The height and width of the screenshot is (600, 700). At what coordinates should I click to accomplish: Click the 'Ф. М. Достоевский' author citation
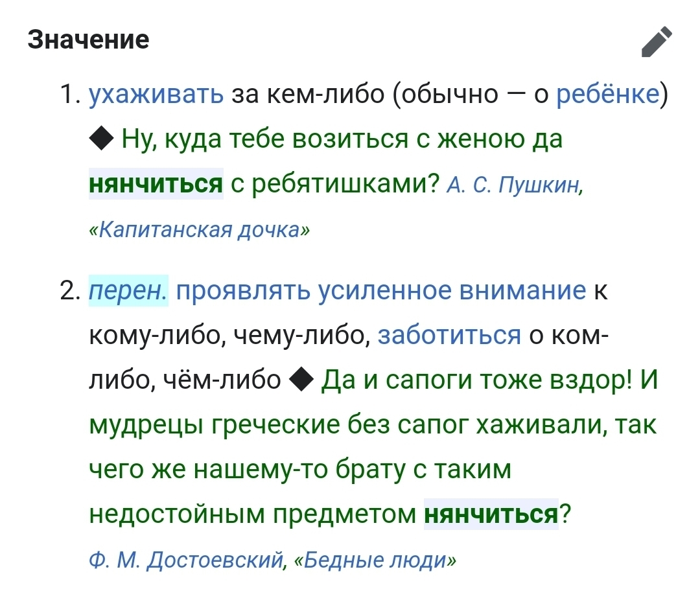point(186,558)
